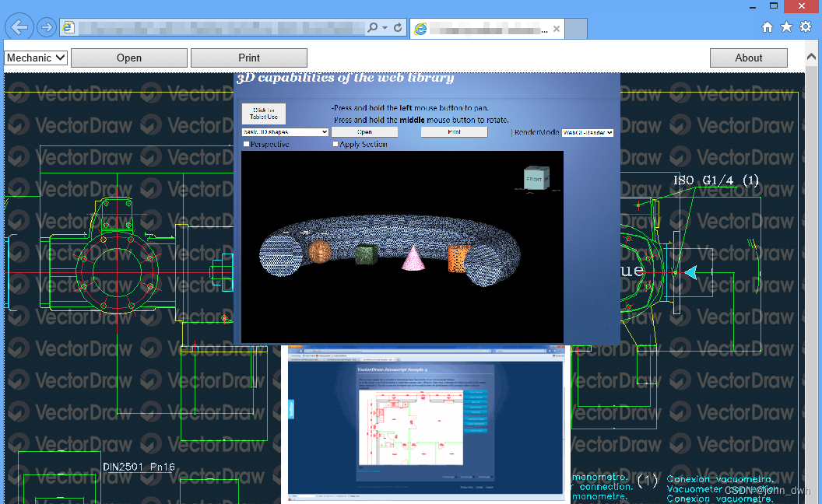Viewport: 822px width, 504px height.
Task: Open the Favorites star icon
Action: pos(786,26)
